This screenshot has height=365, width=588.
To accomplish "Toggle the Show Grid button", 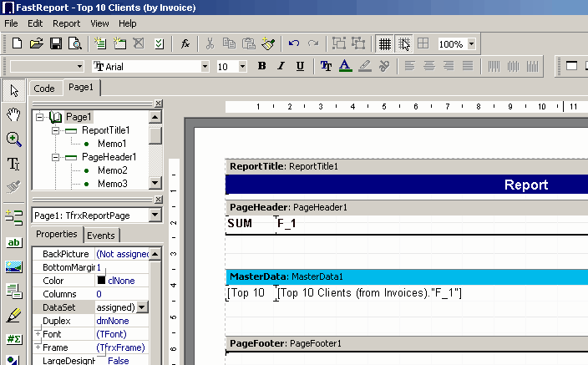I will tap(384, 43).
